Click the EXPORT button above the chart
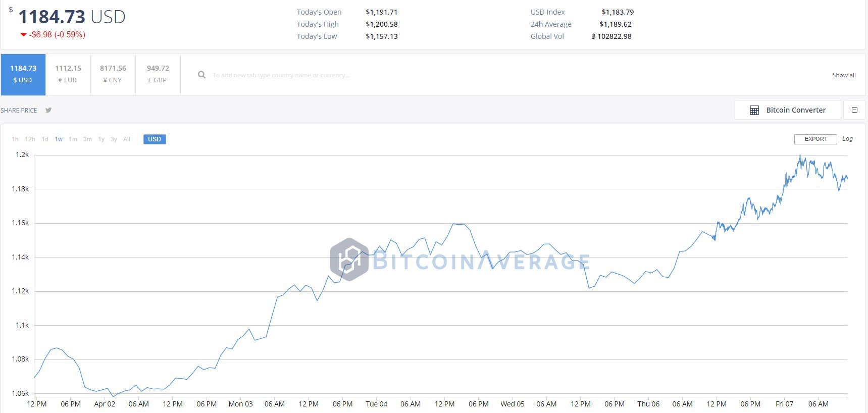Viewport: 868px width, 413px height. point(815,139)
